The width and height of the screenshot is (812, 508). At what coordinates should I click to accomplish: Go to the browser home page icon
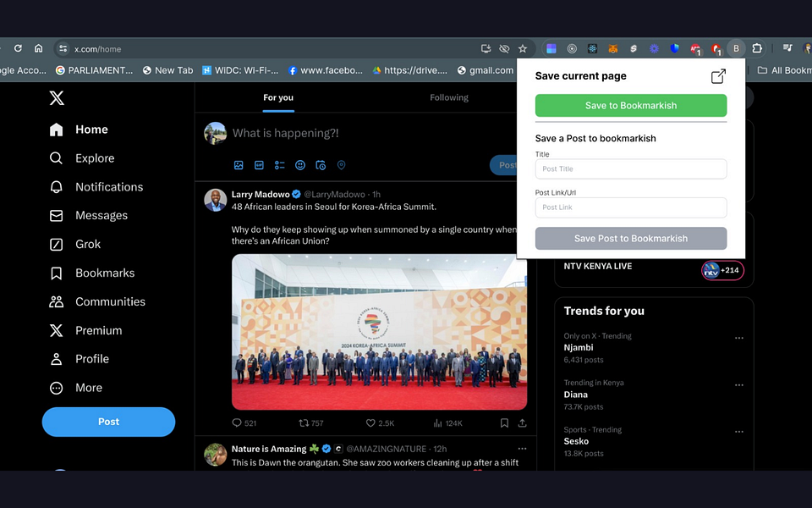[x=38, y=48]
